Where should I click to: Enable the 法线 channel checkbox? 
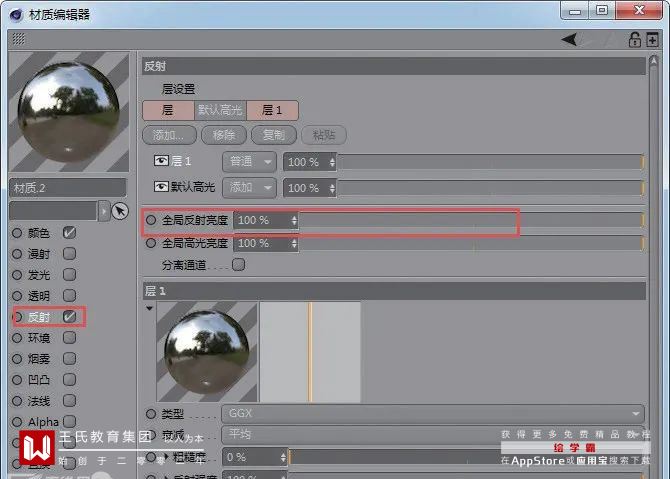(69, 400)
